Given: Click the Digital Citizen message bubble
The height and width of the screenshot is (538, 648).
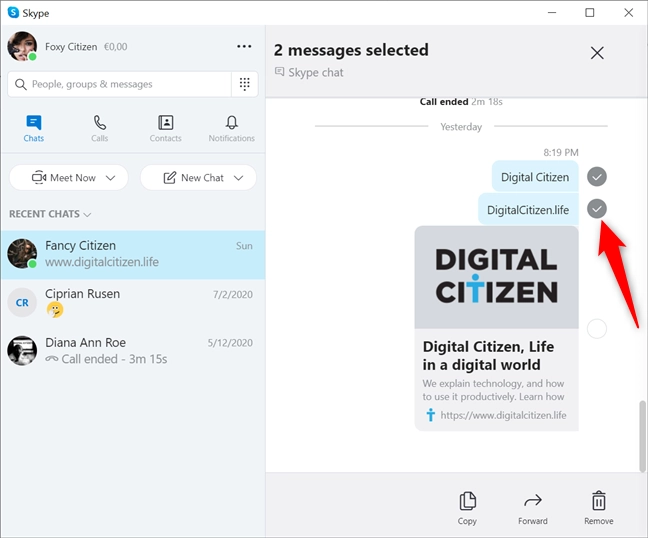Looking at the screenshot, I should 535,177.
